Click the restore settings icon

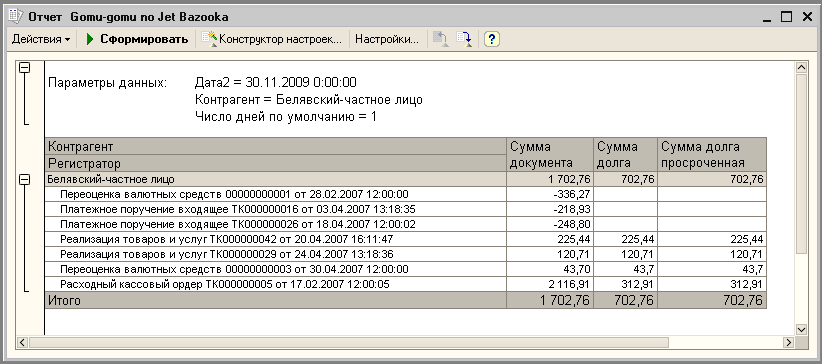441,39
